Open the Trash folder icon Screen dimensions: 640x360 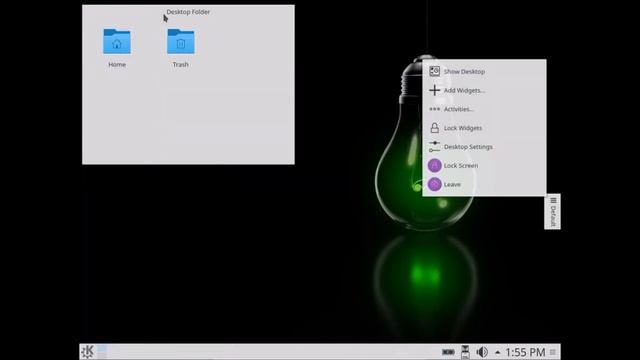(x=180, y=41)
